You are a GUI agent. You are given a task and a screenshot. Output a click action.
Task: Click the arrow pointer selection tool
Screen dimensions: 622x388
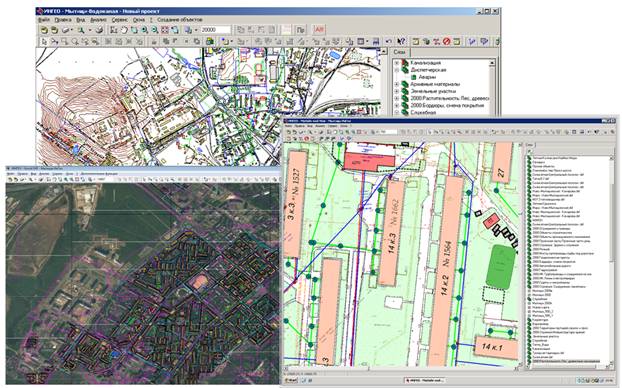tap(44, 41)
